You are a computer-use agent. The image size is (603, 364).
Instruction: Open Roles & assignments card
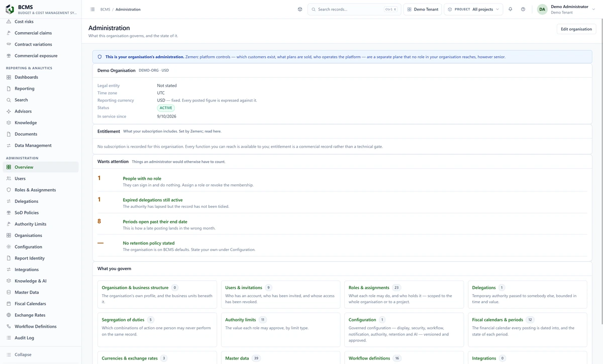(404, 295)
